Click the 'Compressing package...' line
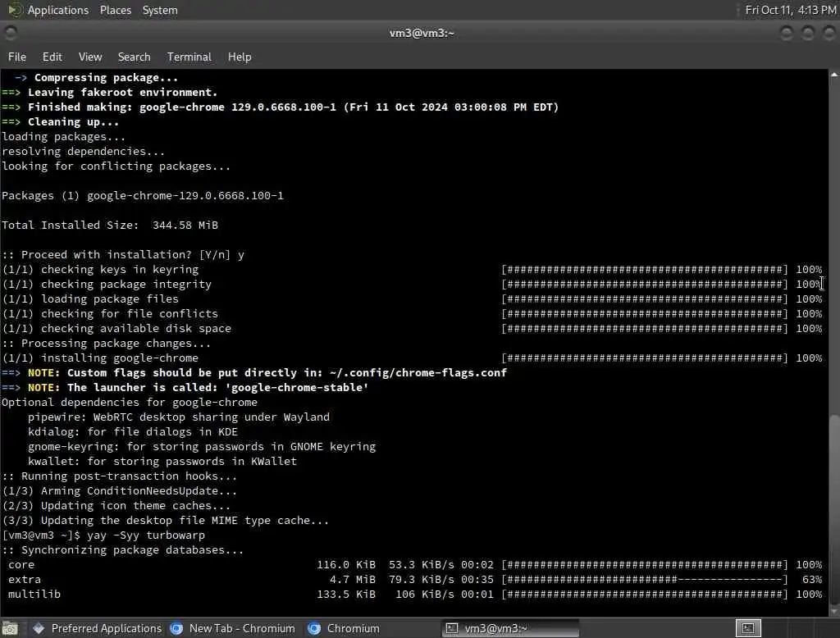 point(97,78)
